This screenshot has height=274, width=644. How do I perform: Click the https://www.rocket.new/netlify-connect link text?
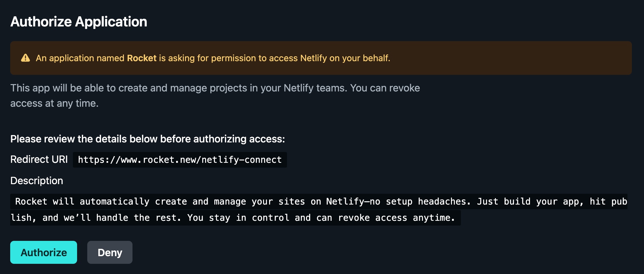point(179,160)
